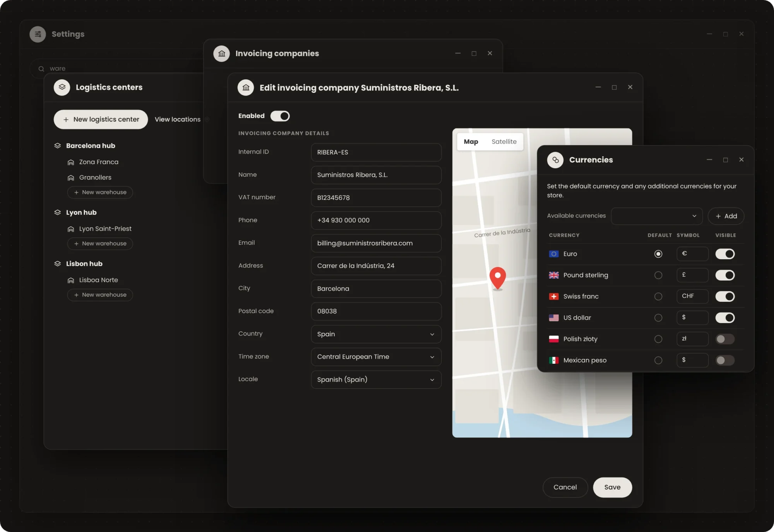The image size is (774, 532).
Task: Click the search magnifier icon
Action: point(41,68)
